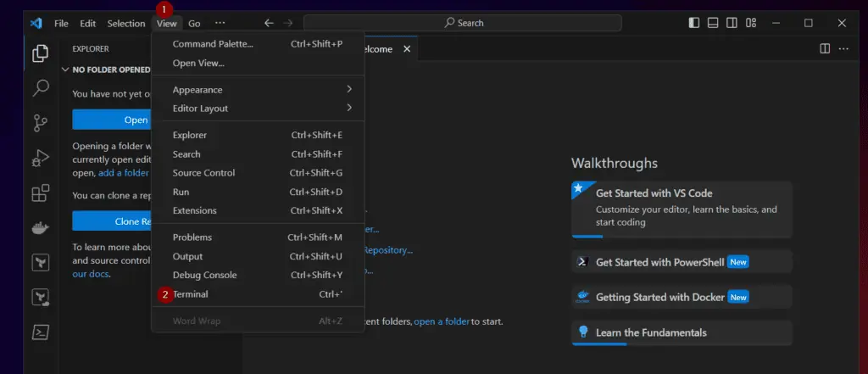Open Get Started with PowerShell walkthrough
868x374 pixels.
(x=682, y=261)
